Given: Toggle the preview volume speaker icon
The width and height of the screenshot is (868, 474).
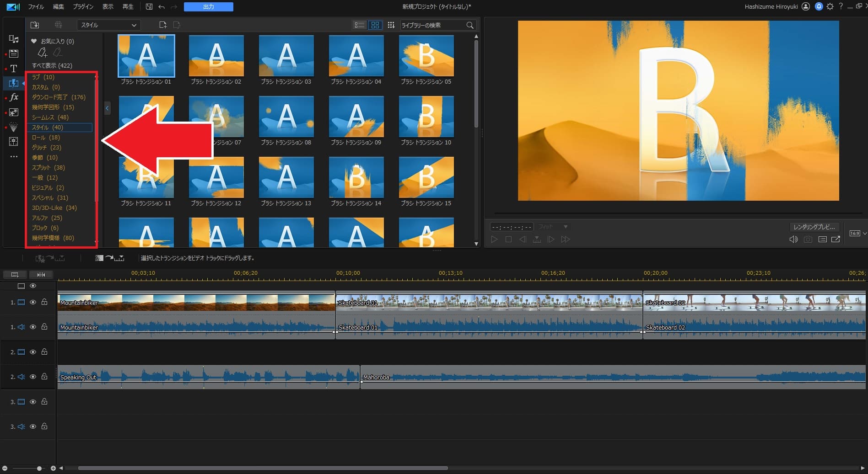Looking at the screenshot, I should [x=793, y=240].
